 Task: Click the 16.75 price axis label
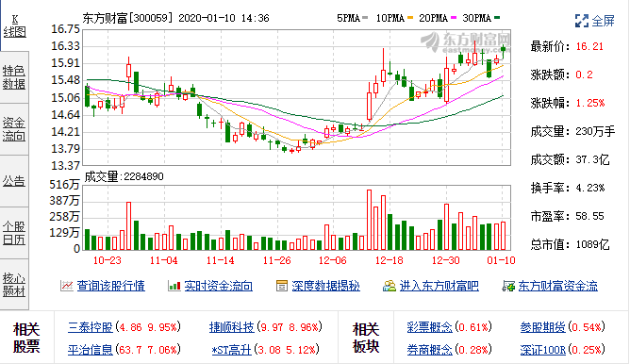[x=65, y=29]
